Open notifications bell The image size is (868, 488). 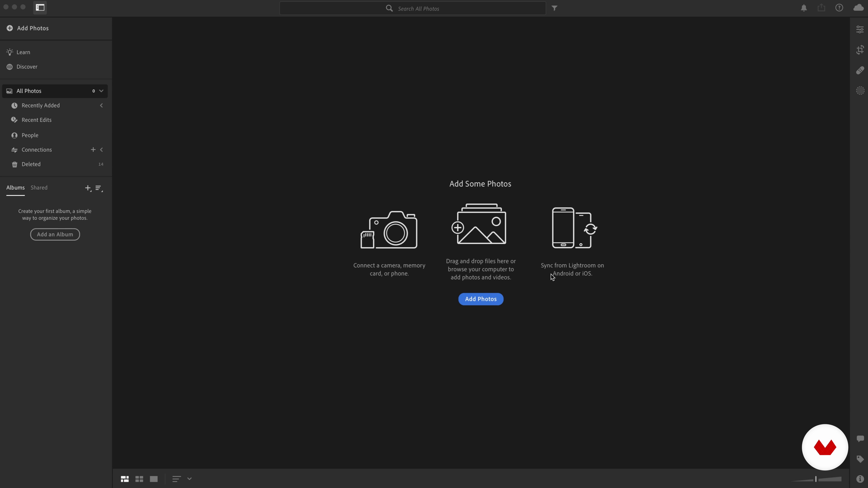[804, 8]
